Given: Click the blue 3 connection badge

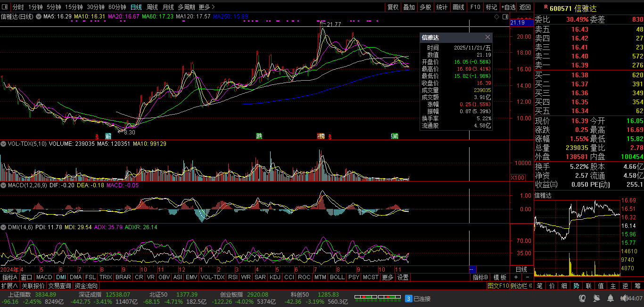Looking at the screenshot, I should pos(409,299).
